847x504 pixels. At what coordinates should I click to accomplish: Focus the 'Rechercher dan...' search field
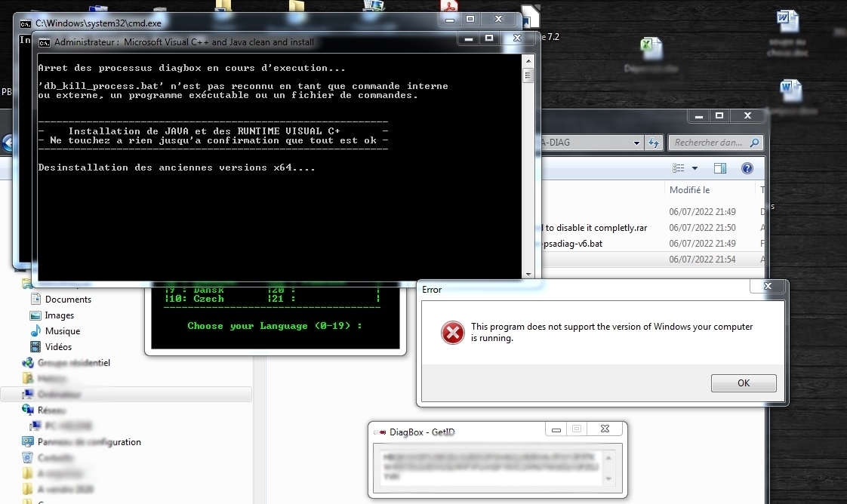709,143
